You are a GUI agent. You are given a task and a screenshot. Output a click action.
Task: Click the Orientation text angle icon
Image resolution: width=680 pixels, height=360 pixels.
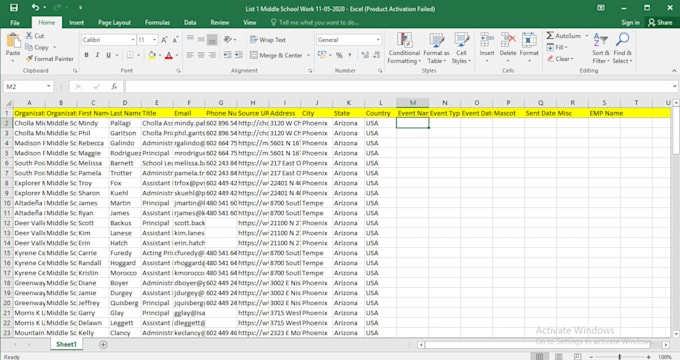tap(228, 39)
